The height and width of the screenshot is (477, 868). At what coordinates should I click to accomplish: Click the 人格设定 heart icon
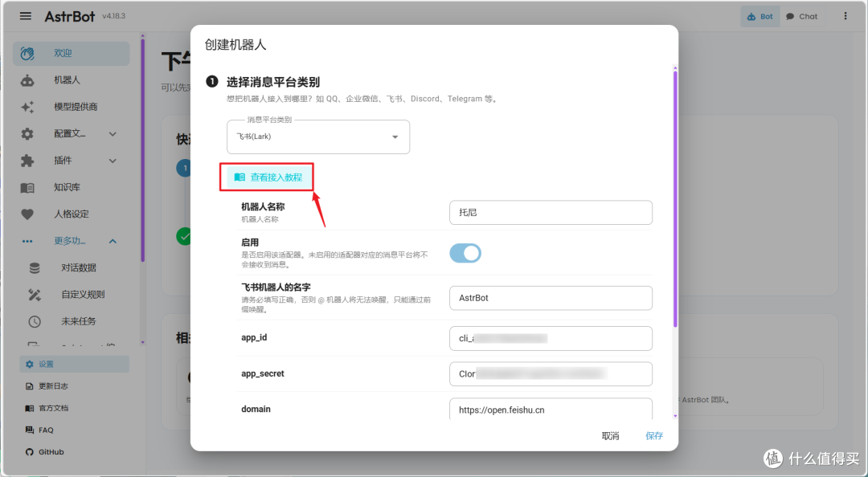pyautogui.click(x=27, y=214)
